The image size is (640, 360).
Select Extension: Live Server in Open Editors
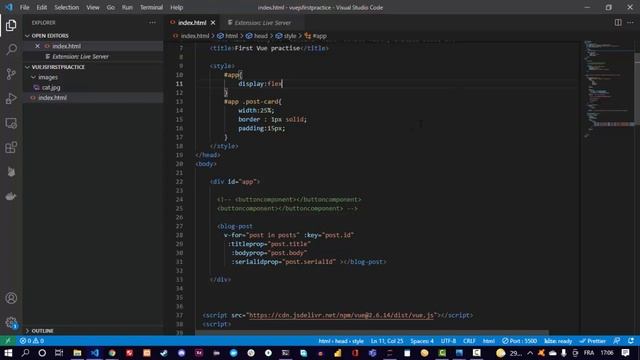(80, 57)
